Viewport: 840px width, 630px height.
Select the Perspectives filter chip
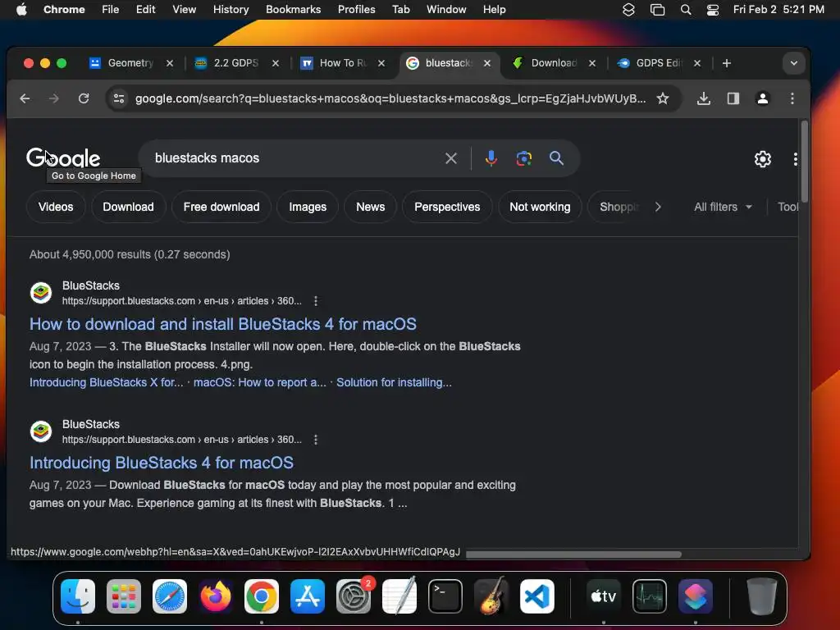447,207
